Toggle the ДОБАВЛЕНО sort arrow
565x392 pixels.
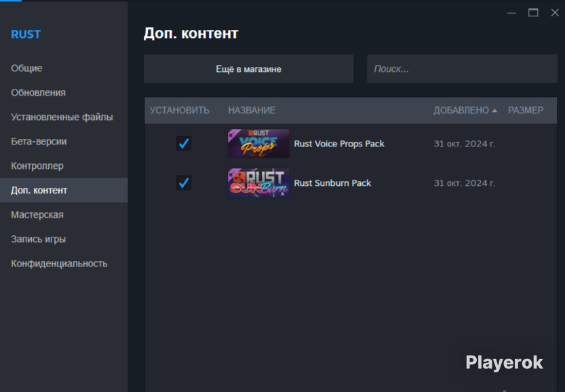click(x=494, y=111)
